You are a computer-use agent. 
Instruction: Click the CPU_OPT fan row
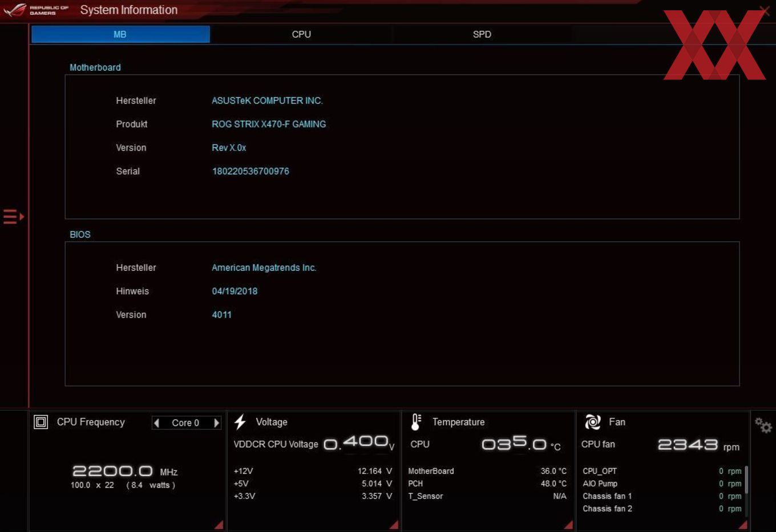click(x=662, y=471)
